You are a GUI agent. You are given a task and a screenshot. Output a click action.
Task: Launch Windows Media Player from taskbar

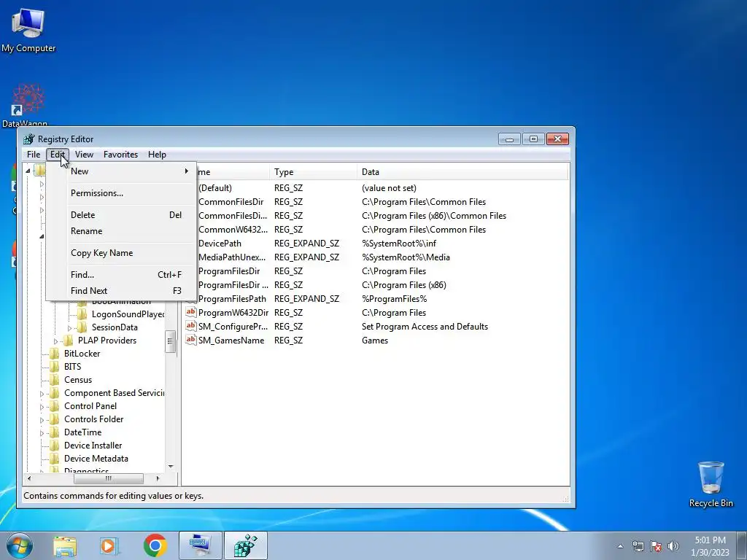(109, 546)
